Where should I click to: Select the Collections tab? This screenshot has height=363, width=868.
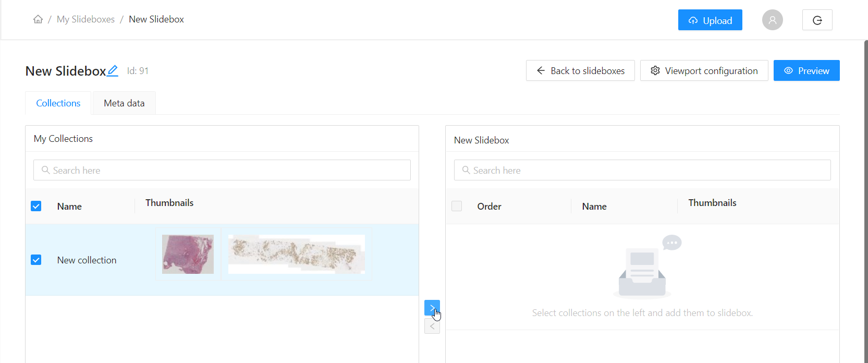(58, 103)
